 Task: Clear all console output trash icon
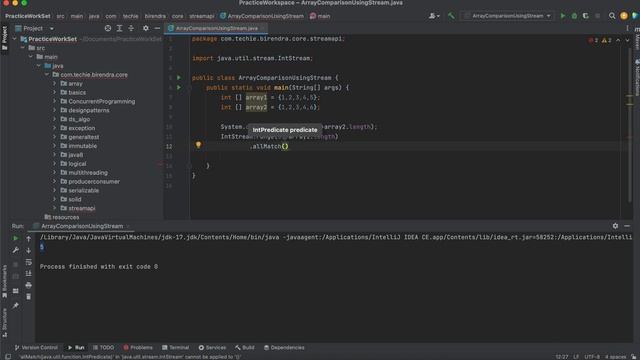29,296
